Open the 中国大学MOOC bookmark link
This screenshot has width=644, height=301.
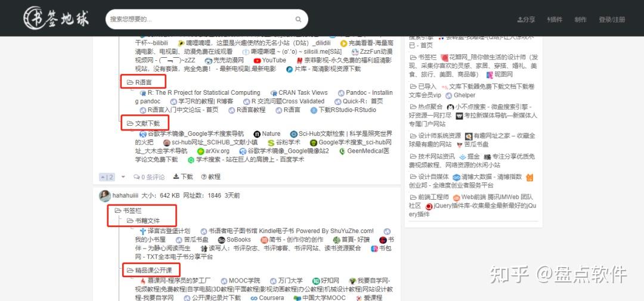click(x=324, y=297)
